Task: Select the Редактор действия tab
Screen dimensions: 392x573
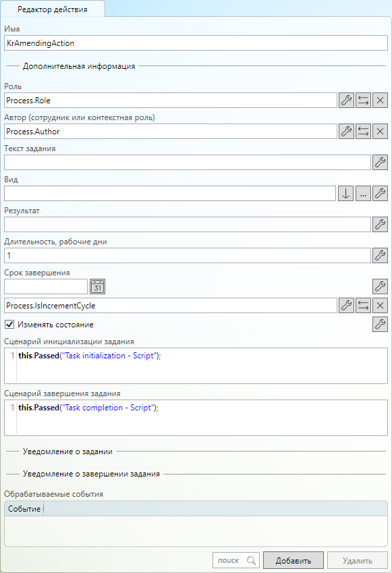Action: click(53, 9)
